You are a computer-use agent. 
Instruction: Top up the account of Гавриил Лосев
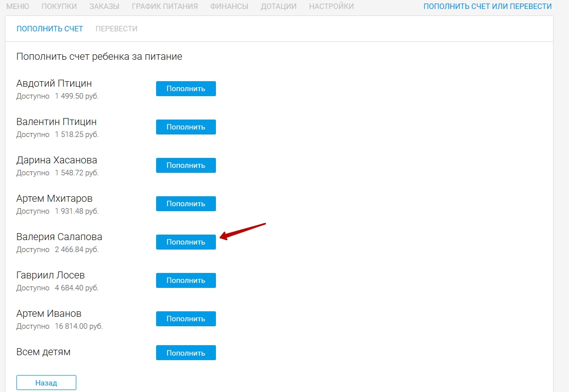[x=186, y=281]
